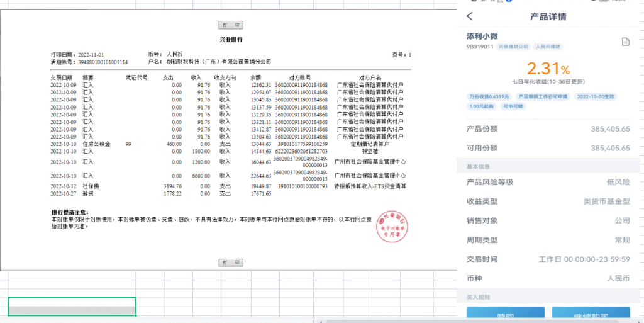Click the 销售对象 value 公司
Viewport: 644px width, 323px height.
click(622, 220)
